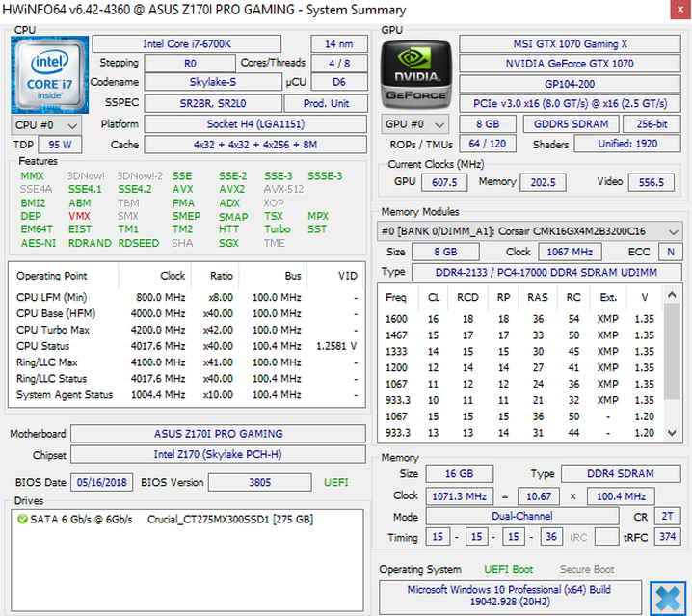
Task: Click the BIOS Date 05/16/2018 field
Action: click(x=102, y=482)
